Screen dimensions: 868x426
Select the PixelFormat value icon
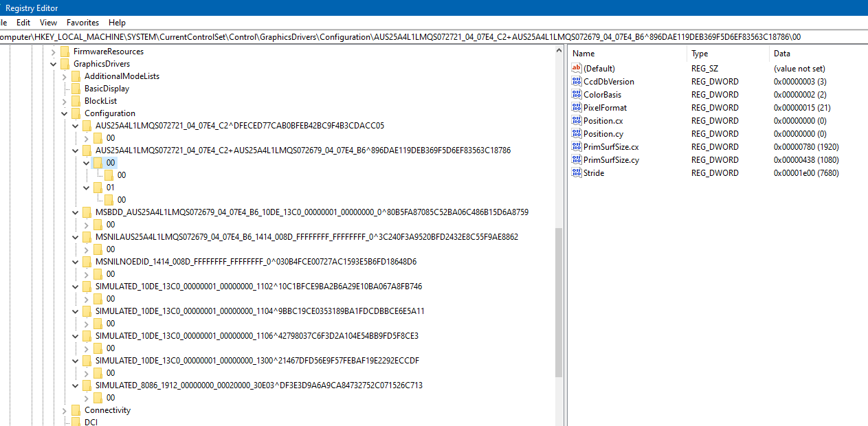(577, 108)
